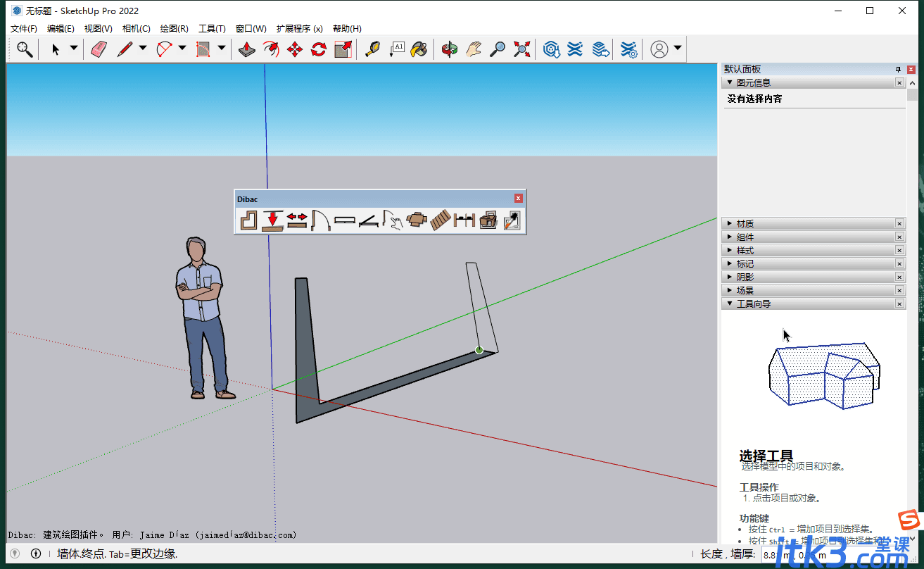Open the Arc tool dropdown arrow
Viewport: 924px width, 569px height.
pyautogui.click(x=182, y=49)
